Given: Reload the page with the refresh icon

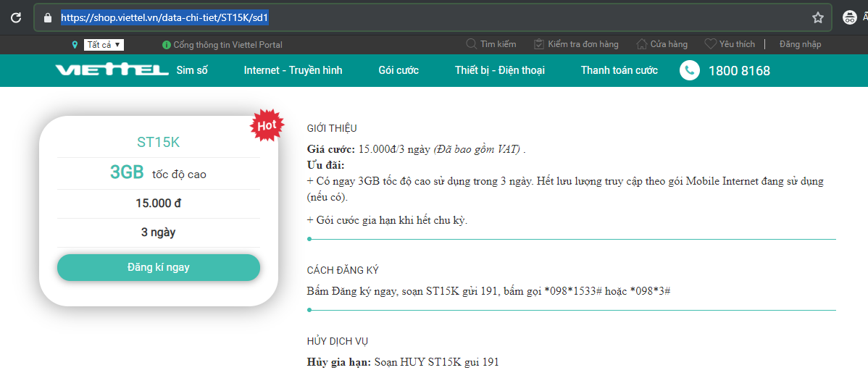Looking at the screenshot, I should click(16, 17).
